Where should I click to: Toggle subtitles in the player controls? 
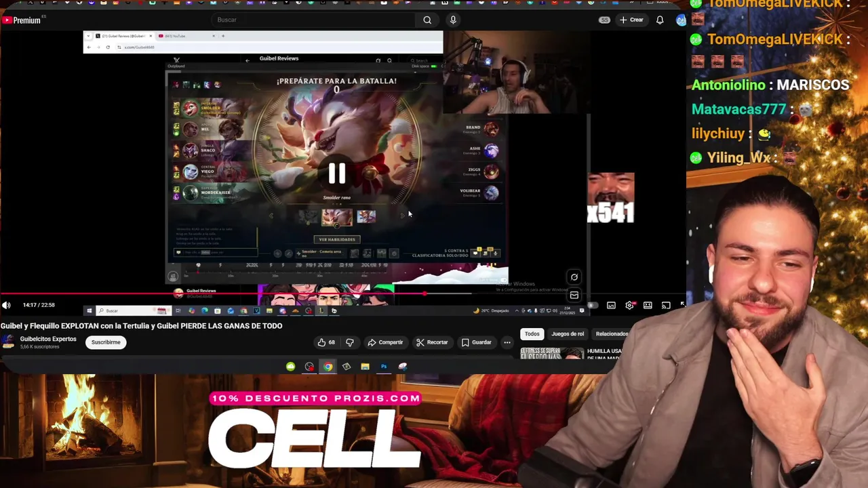coord(611,306)
